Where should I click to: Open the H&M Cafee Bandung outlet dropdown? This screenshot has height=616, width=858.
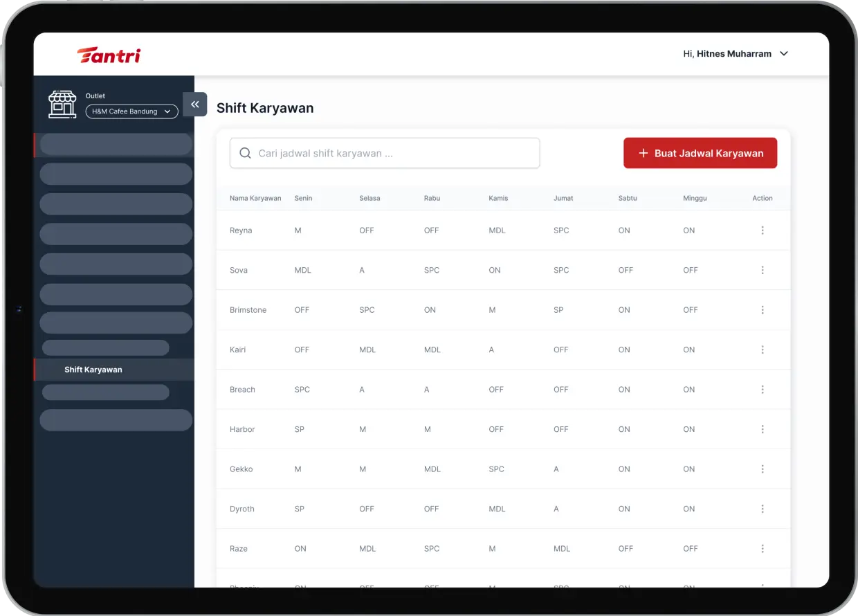[131, 111]
